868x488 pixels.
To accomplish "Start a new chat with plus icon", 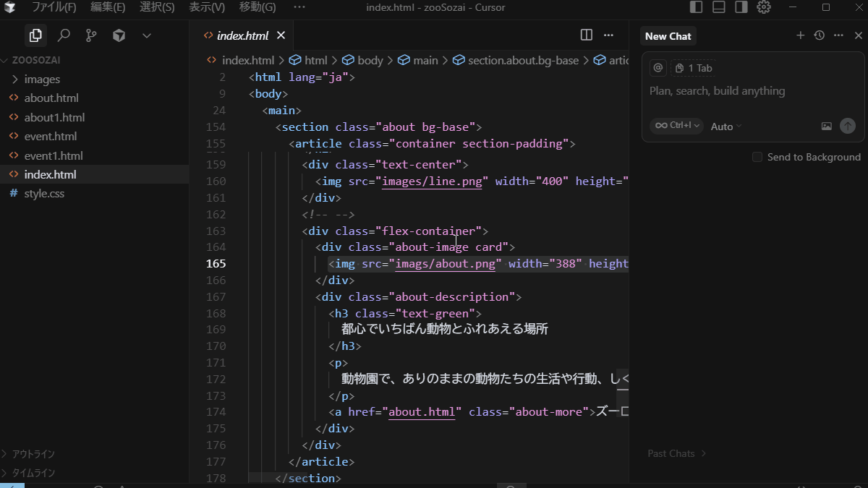I will pyautogui.click(x=800, y=35).
